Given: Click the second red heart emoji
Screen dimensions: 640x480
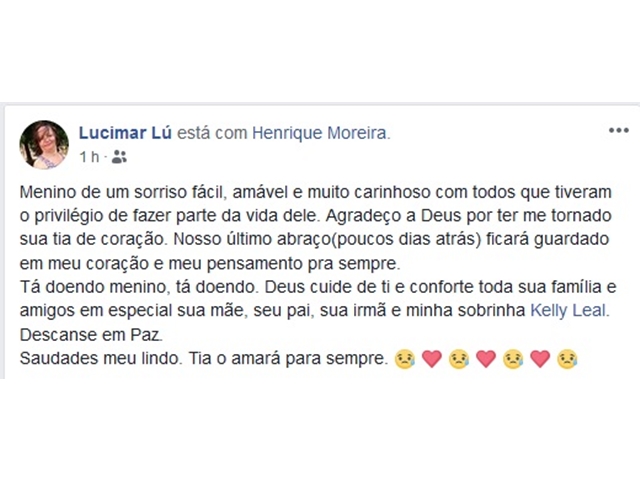Looking at the screenshot, I should (486, 359).
